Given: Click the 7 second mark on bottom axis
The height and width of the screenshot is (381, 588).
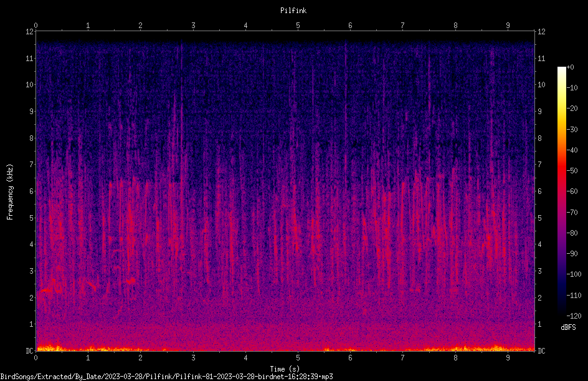Looking at the screenshot, I should coord(402,358).
